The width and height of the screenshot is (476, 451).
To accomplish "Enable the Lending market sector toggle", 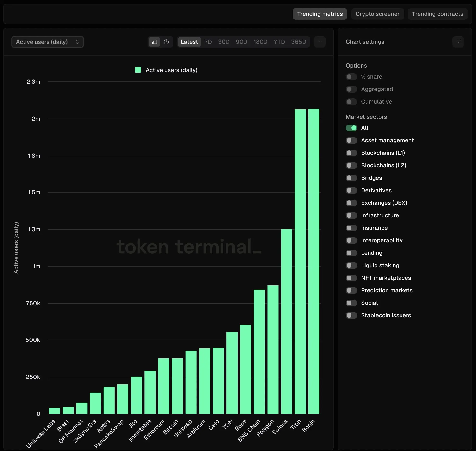I will [351, 253].
